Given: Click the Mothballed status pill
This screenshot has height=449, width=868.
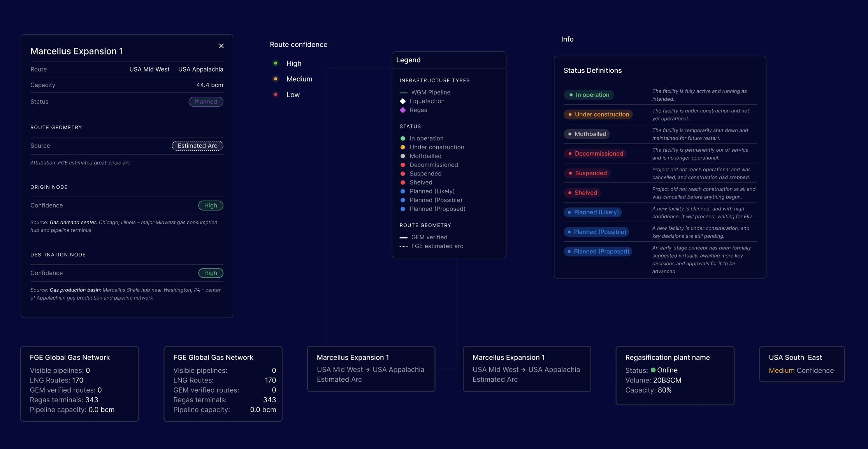Looking at the screenshot, I should [587, 134].
